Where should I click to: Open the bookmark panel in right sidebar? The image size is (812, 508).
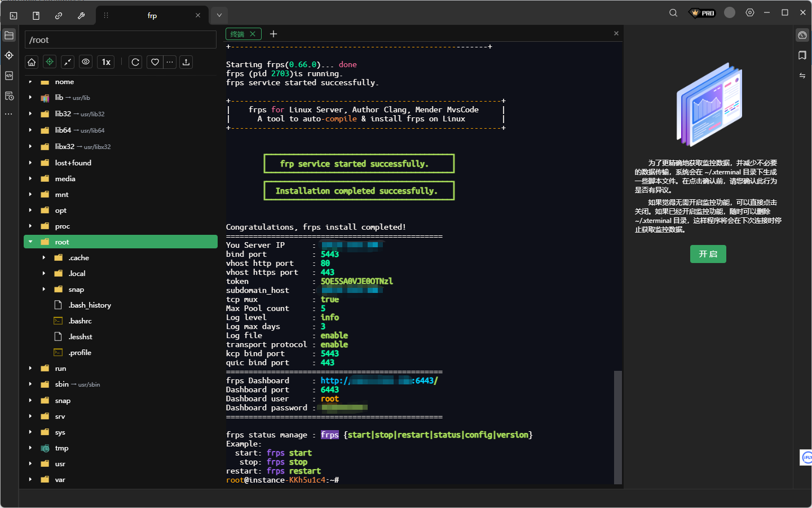click(802, 55)
